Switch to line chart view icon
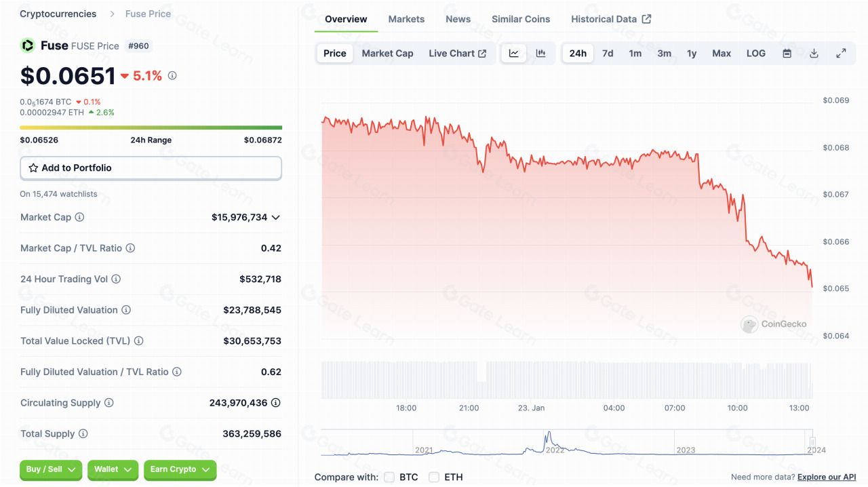Image resolution: width=868 pixels, height=487 pixels. click(x=513, y=54)
